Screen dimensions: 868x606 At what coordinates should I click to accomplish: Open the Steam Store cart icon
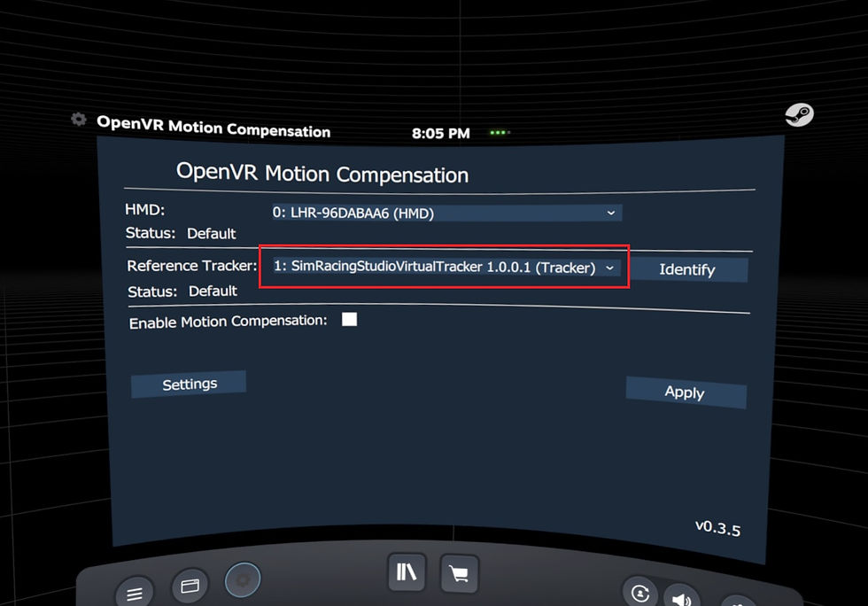(x=459, y=573)
